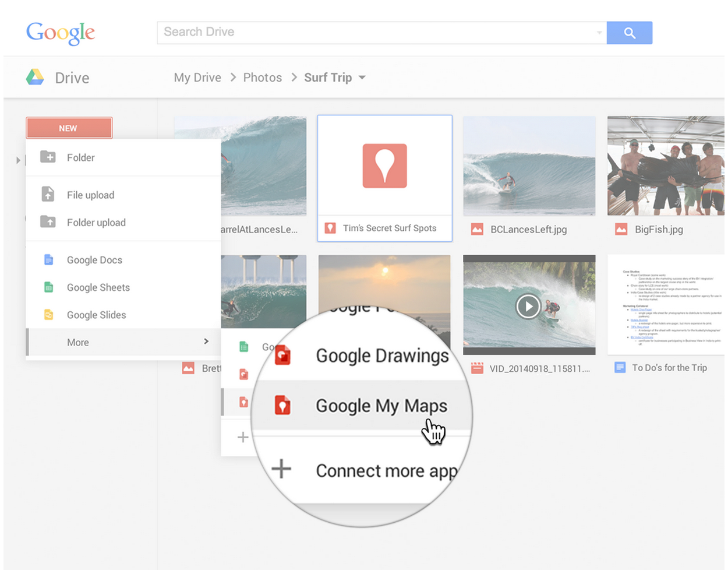Image resolution: width=728 pixels, height=570 pixels.
Task: Click the red Google My Maps icon
Action: [x=283, y=405]
